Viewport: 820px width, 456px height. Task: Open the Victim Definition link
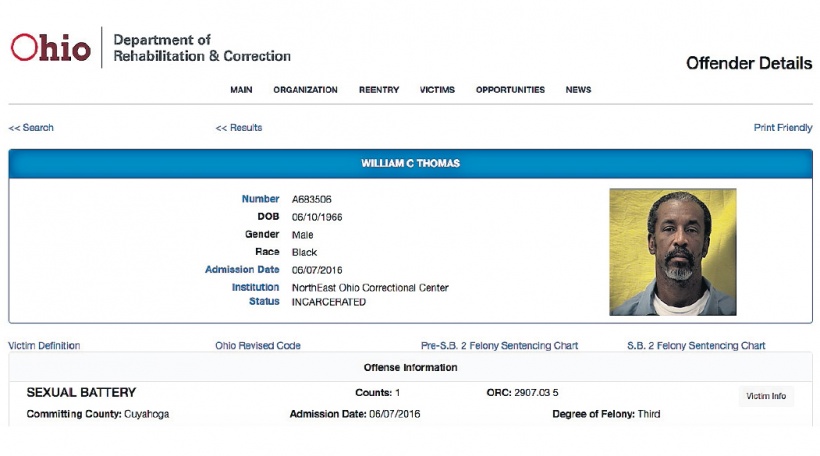tap(44, 346)
